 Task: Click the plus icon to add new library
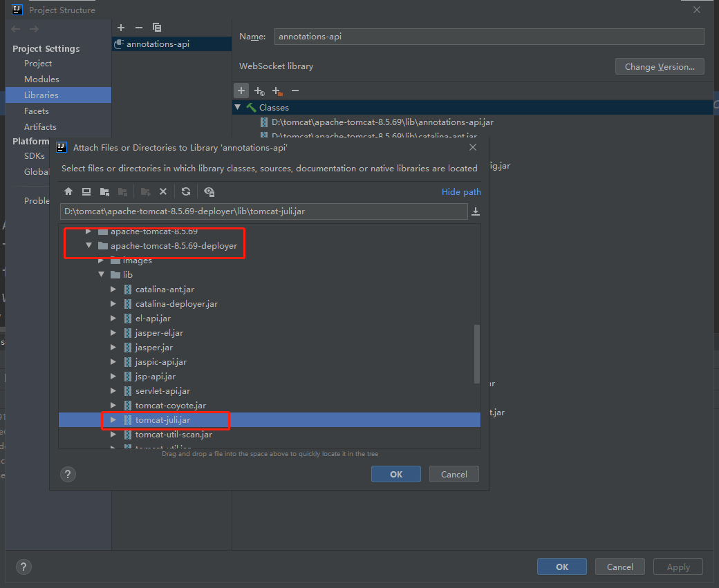coord(121,28)
